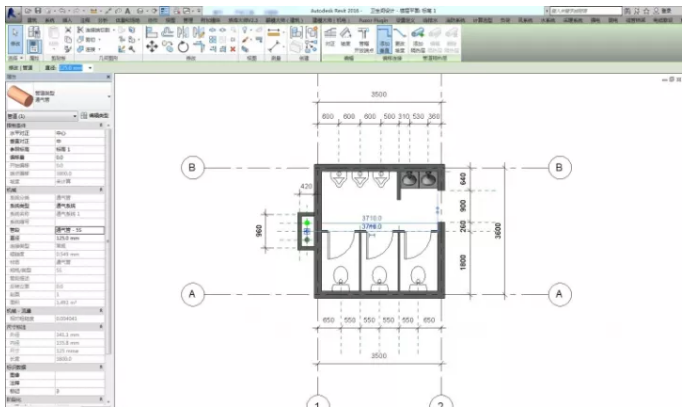Select the Move tool
The height and width of the screenshot is (413, 688).
(x=152, y=47)
